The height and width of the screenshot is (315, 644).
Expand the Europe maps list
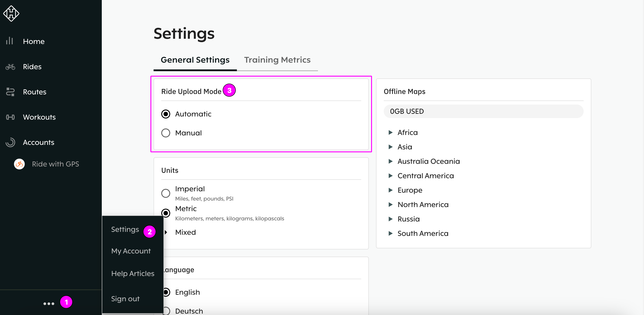pyautogui.click(x=390, y=190)
